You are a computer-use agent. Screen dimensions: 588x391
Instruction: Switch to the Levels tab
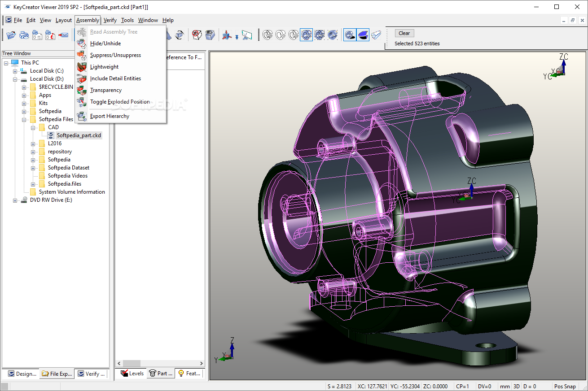click(x=132, y=373)
